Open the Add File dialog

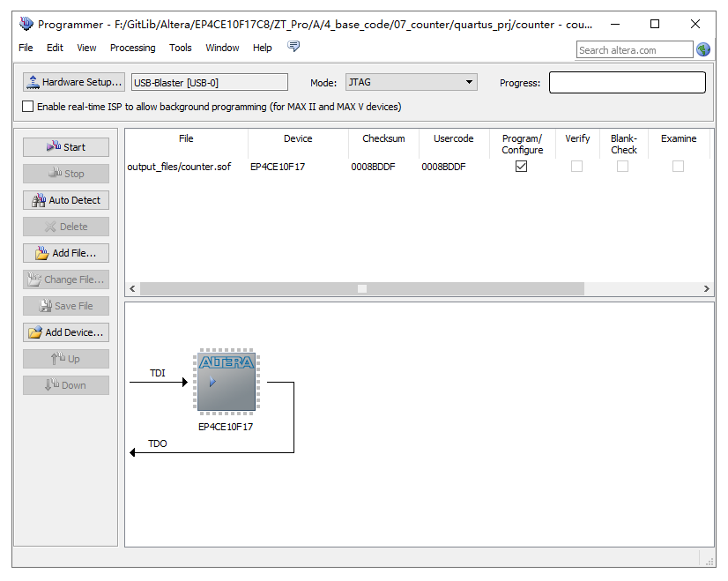(66, 253)
